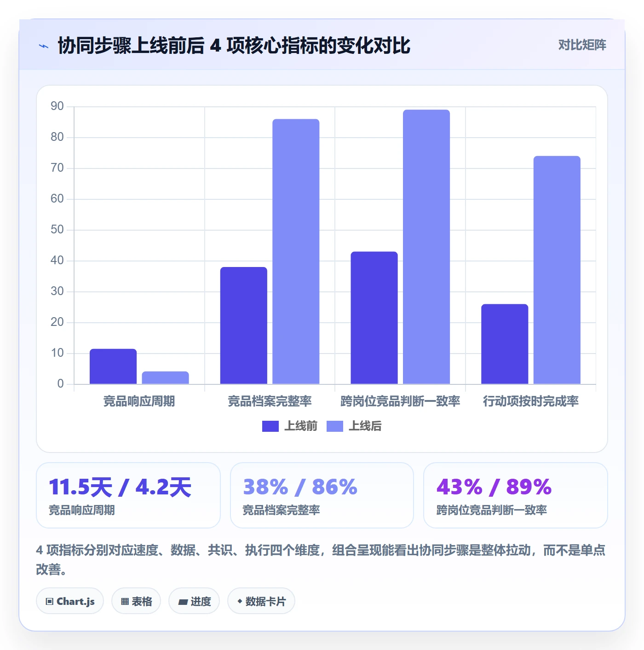
Task: Open the 43% / 89% stat card
Action: click(516, 495)
